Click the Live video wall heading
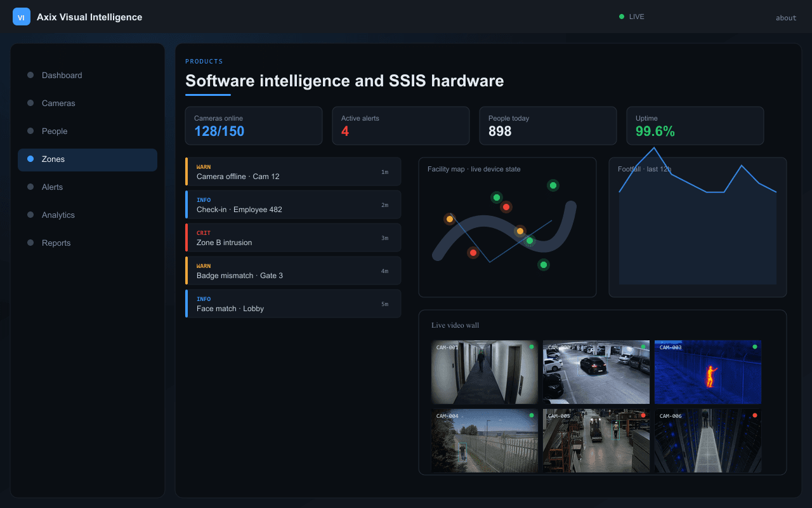 [x=455, y=325]
